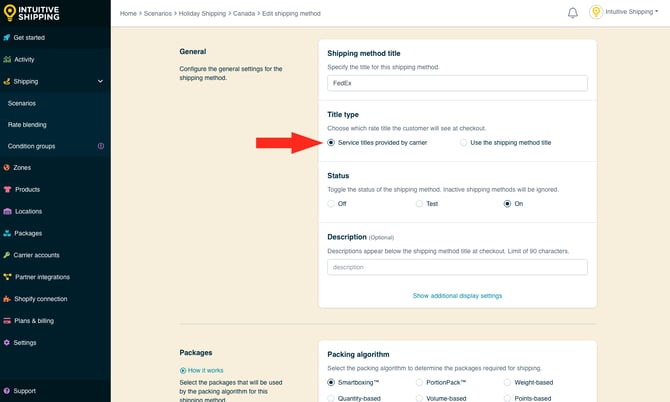Click the Products icon in sidebar
Viewport: 670px width, 402px height.
8,189
